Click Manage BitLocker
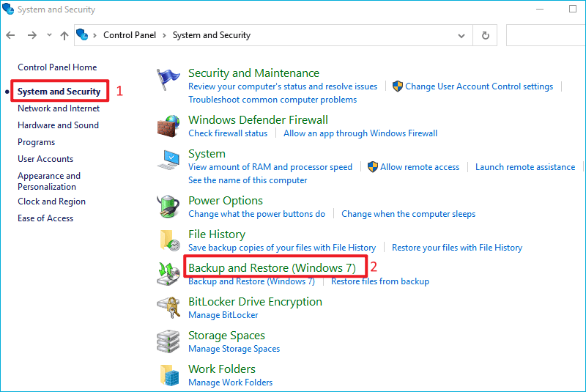586x392 pixels. click(223, 315)
